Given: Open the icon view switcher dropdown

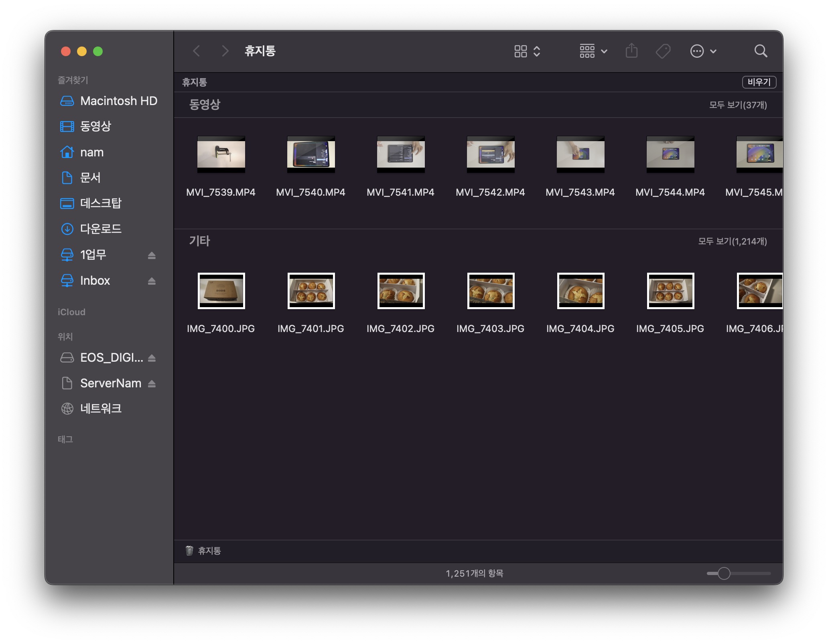Looking at the screenshot, I should pyautogui.click(x=527, y=51).
